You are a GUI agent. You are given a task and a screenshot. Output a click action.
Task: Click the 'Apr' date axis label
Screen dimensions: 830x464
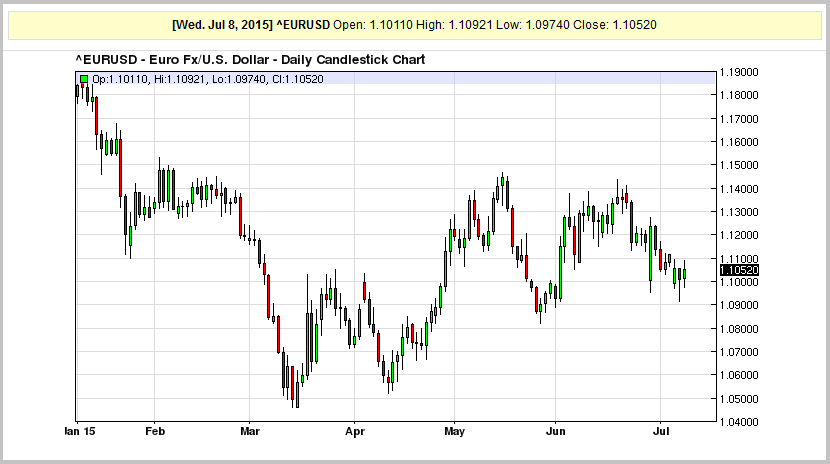(355, 431)
